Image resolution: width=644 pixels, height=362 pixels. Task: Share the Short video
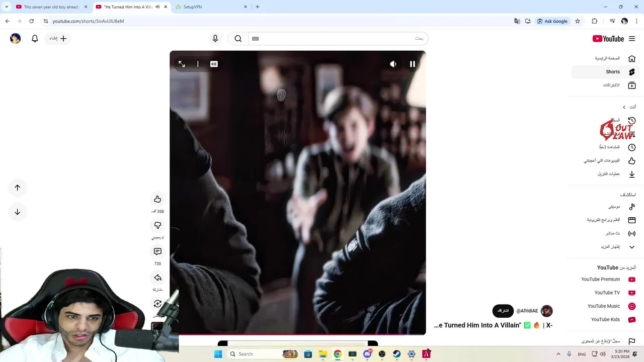click(157, 278)
